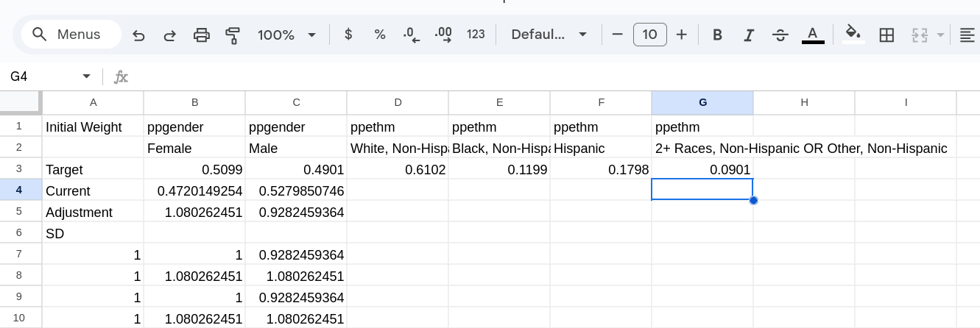
Task: Click the font size field showing 10
Action: 650,35
